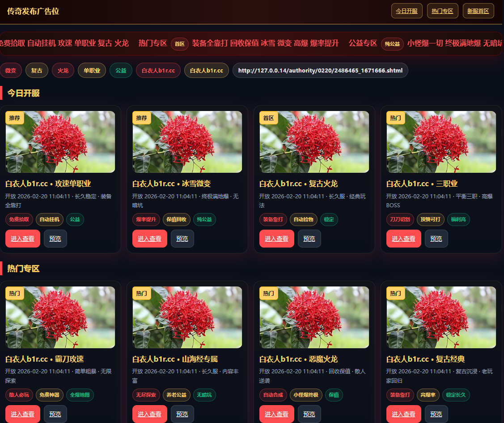Image resolution: width=504 pixels, height=423 pixels.
Task: Click the green 公益 filter chip
Action: pos(121,71)
